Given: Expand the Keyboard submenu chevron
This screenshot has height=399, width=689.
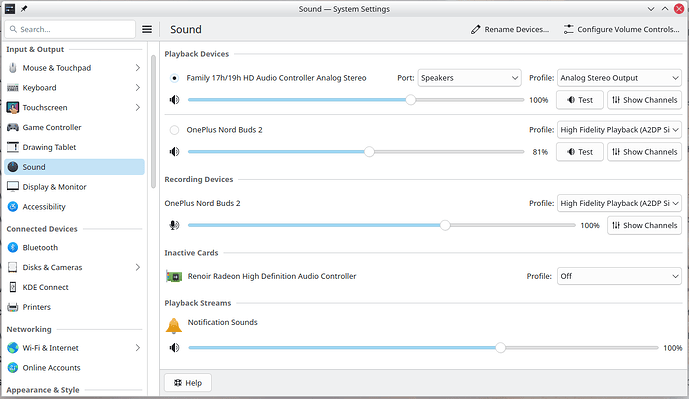Looking at the screenshot, I should tap(138, 87).
